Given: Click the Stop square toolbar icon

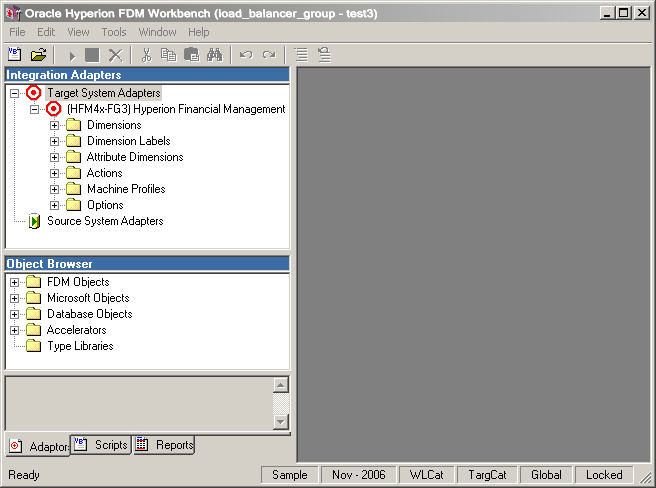Looking at the screenshot, I should pos(92,55).
